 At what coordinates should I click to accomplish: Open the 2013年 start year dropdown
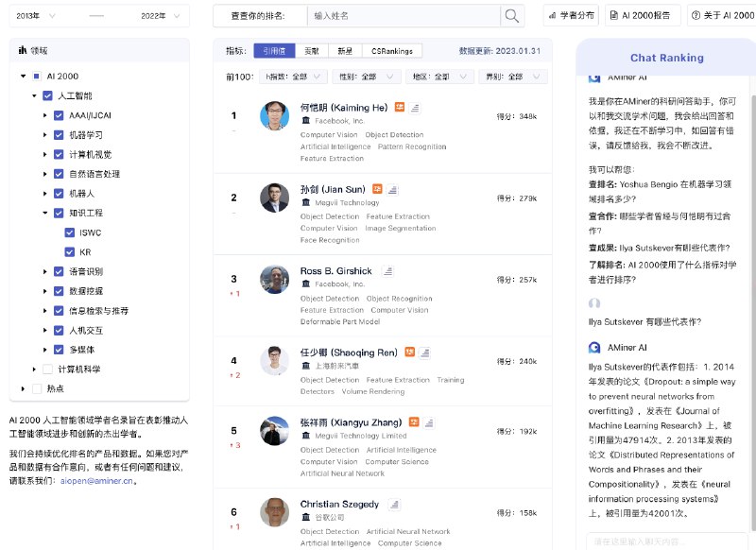(36, 16)
